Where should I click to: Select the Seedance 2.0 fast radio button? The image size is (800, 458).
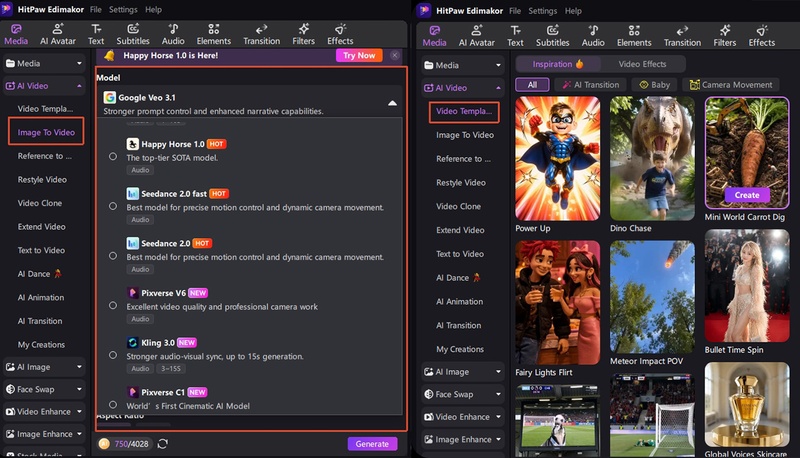[113, 206]
